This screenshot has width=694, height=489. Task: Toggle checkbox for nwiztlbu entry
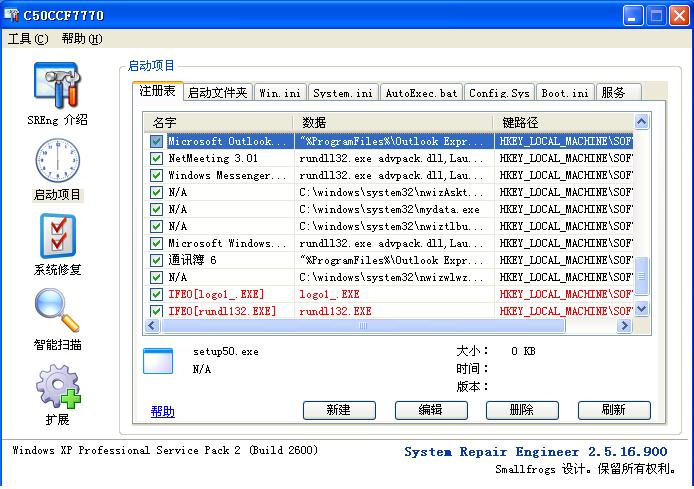coord(156,227)
